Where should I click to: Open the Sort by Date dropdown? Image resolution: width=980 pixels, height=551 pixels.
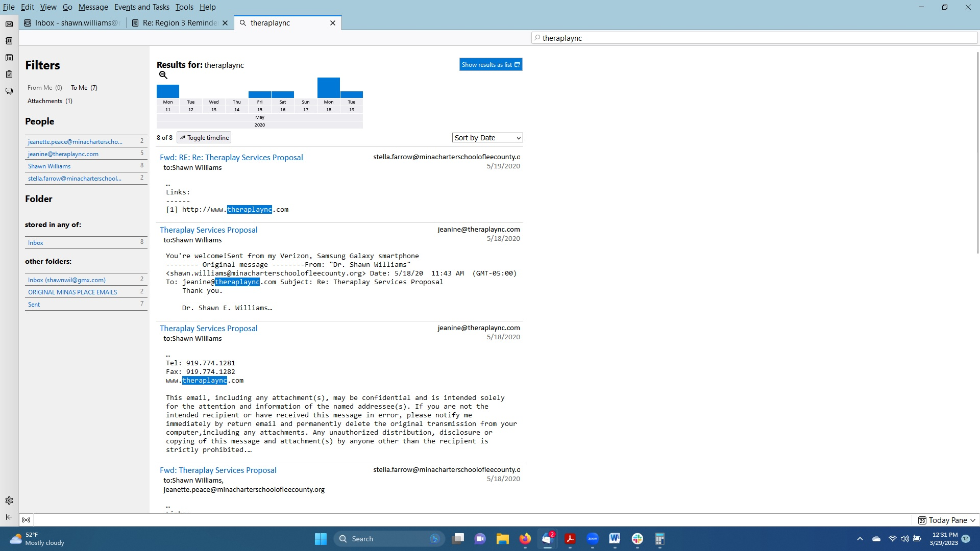pos(487,138)
